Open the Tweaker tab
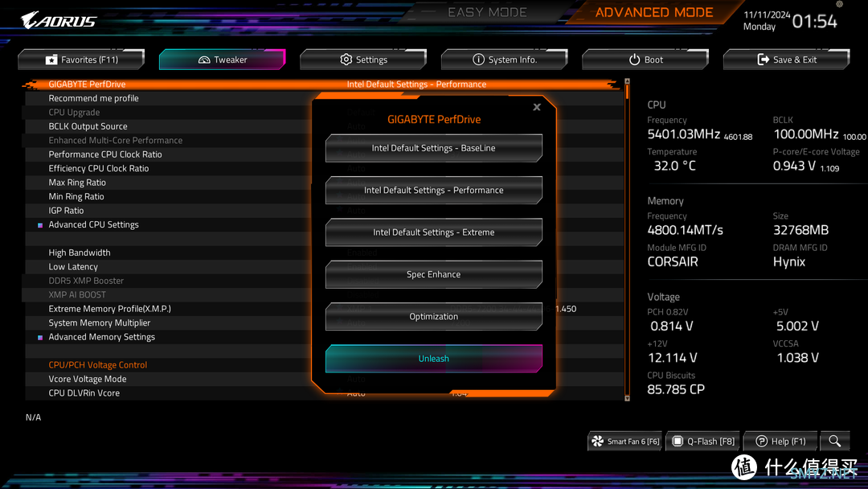This screenshot has height=489, width=868. click(x=223, y=60)
